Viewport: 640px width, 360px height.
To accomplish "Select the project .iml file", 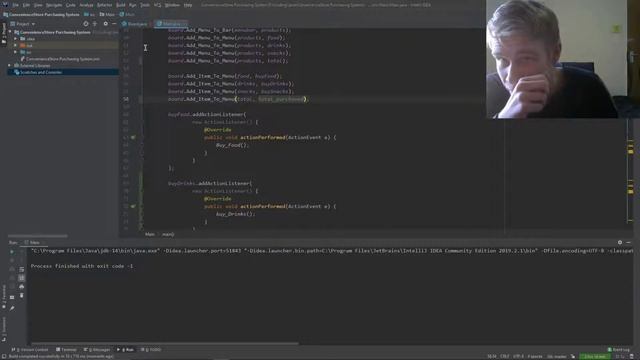I will (x=60, y=59).
